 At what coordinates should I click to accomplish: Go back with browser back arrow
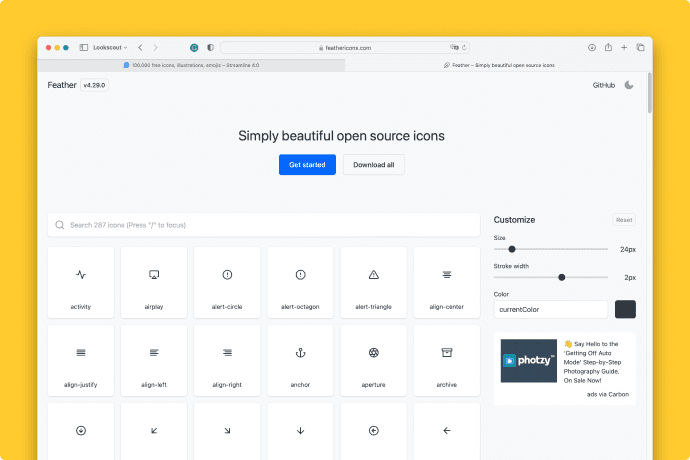coord(140,48)
